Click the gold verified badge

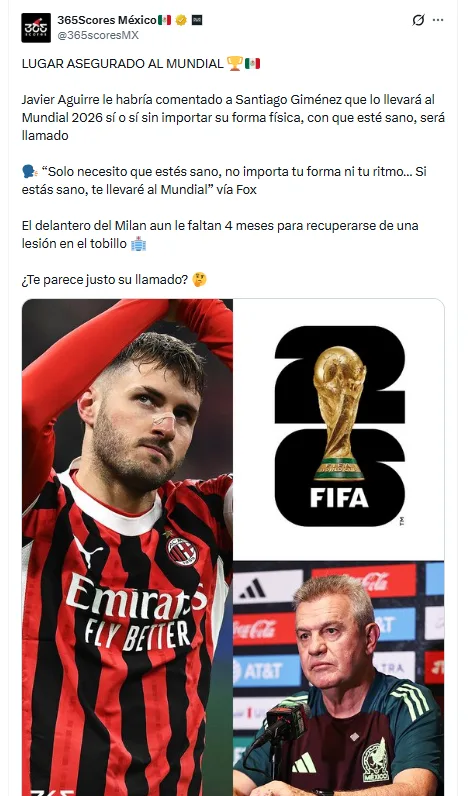[181, 20]
